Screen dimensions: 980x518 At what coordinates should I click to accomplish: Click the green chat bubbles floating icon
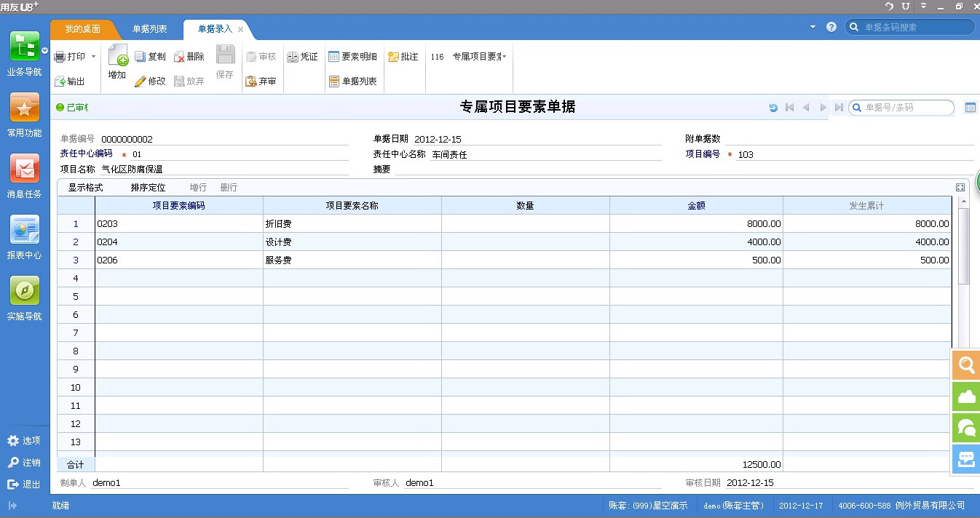966,428
